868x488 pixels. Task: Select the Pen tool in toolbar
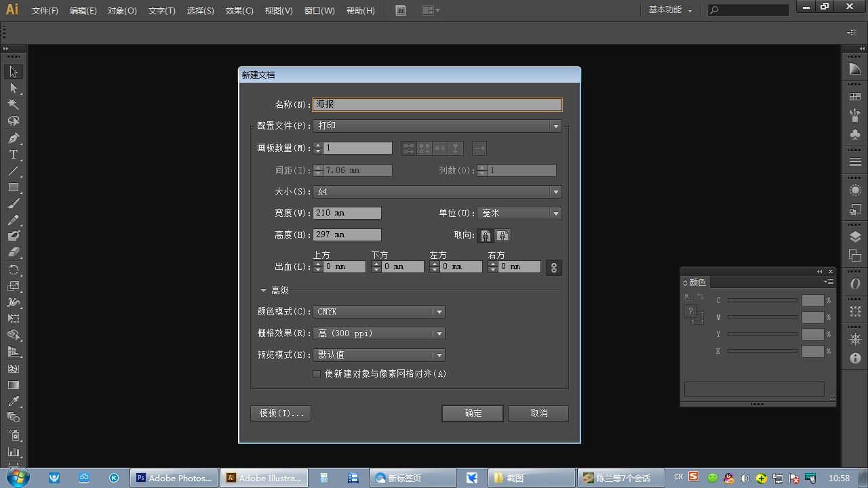click(x=13, y=138)
